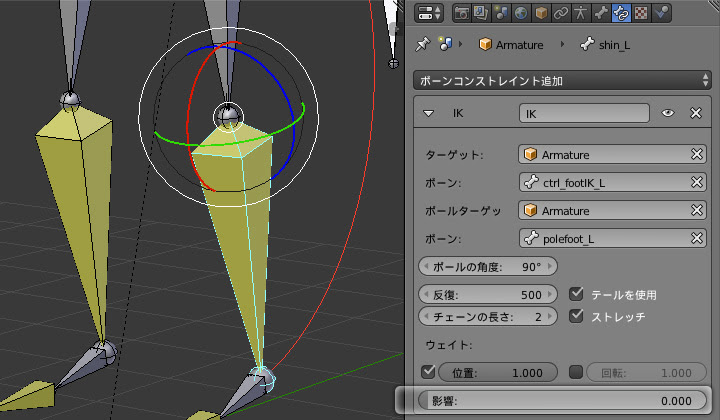Click the scene icon in the breadcrumb
Viewport: 720px width, 420px height.
pyautogui.click(x=445, y=44)
